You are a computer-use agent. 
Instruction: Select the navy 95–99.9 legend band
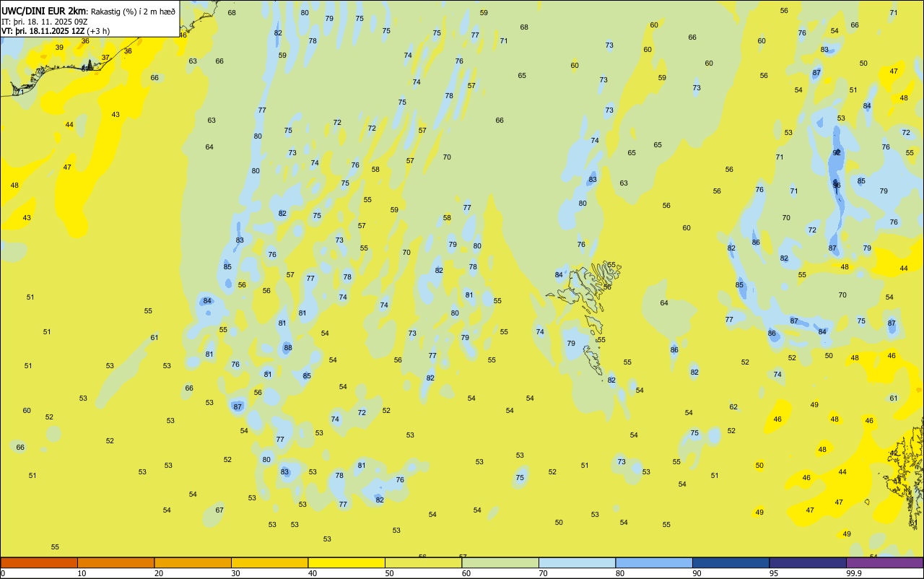[x=808, y=562]
